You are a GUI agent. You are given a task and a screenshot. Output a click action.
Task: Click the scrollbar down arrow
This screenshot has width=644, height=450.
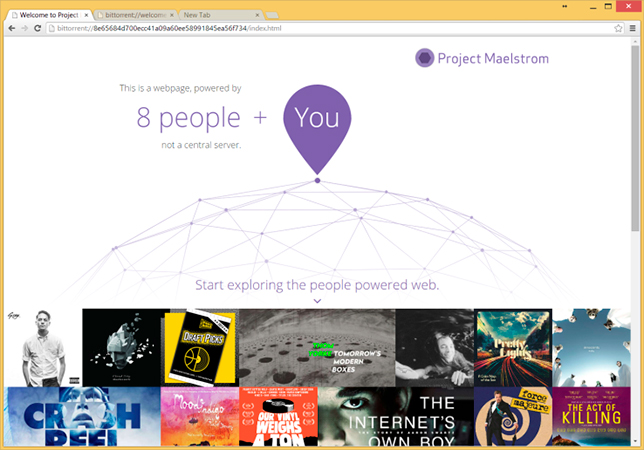pyautogui.click(x=635, y=442)
